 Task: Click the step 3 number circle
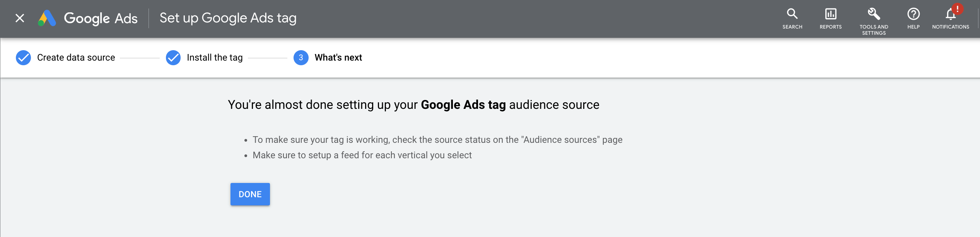pyautogui.click(x=301, y=58)
